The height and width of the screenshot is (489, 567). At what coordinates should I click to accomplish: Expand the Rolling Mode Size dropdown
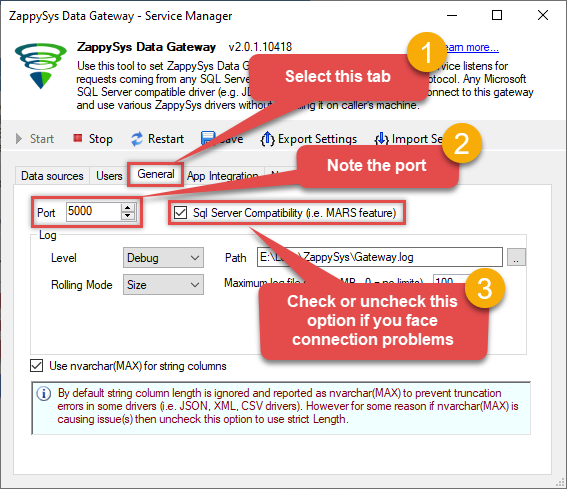point(163,285)
